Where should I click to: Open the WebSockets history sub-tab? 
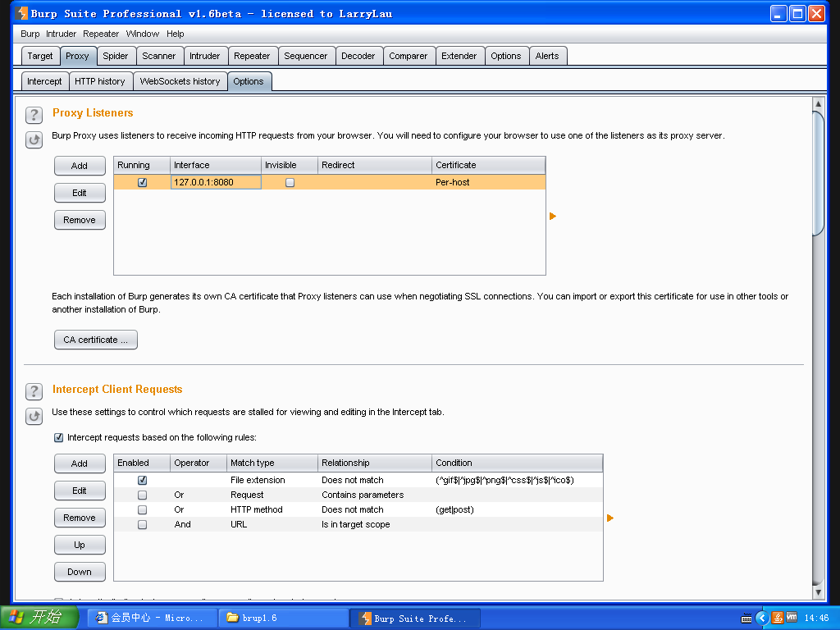pyautogui.click(x=180, y=81)
